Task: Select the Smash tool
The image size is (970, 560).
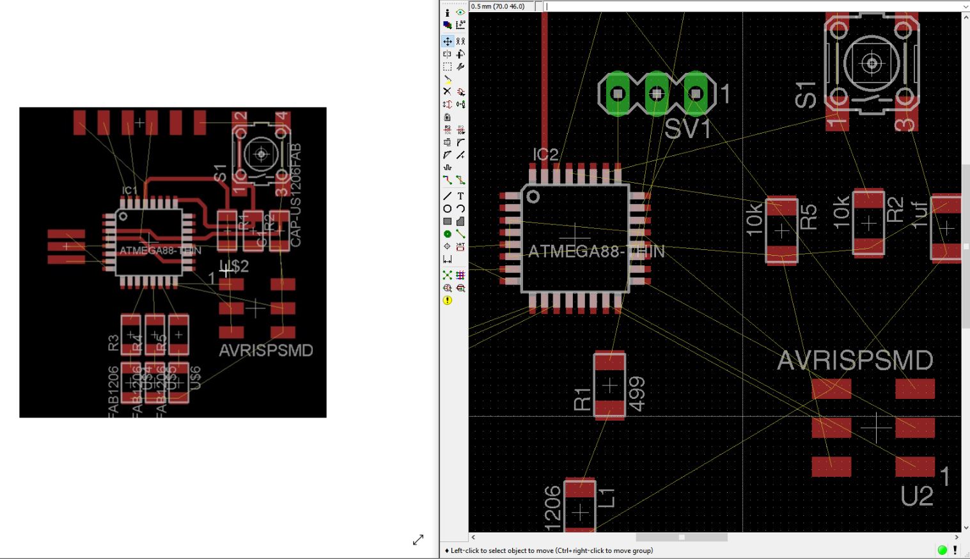Action: (447, 142)
